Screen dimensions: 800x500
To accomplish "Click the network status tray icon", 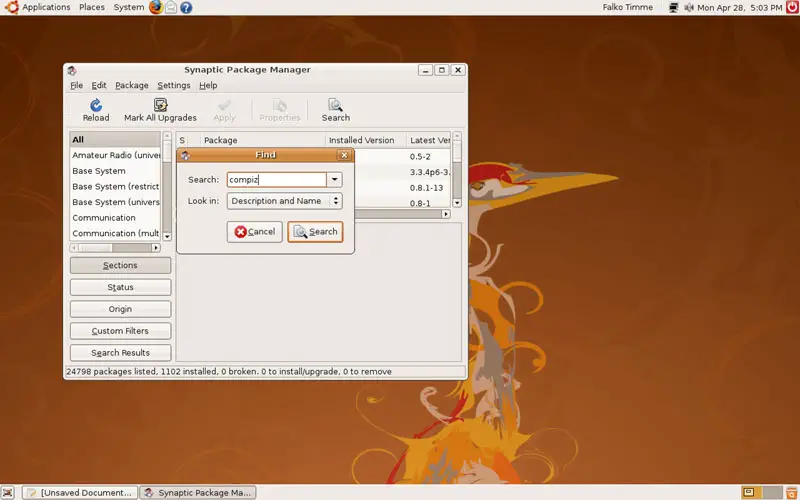I will click(x=673, y=7).
